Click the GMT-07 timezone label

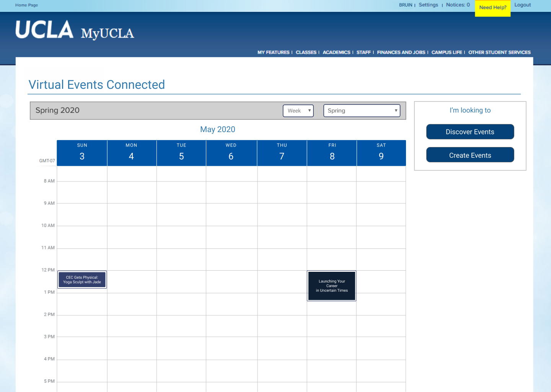tap(47, 161)
